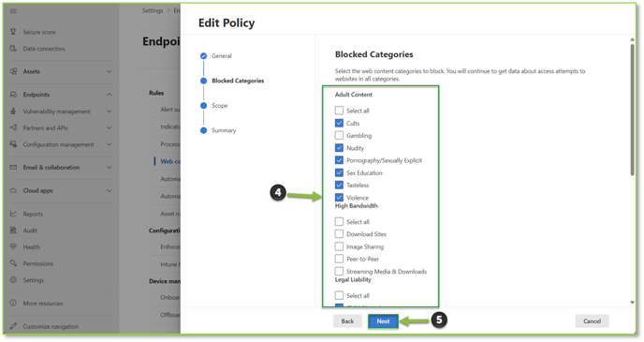The image size is (644, 342).
Task: Click the Health heart icon
Action: pyautogui.click(x=13, y=246)
